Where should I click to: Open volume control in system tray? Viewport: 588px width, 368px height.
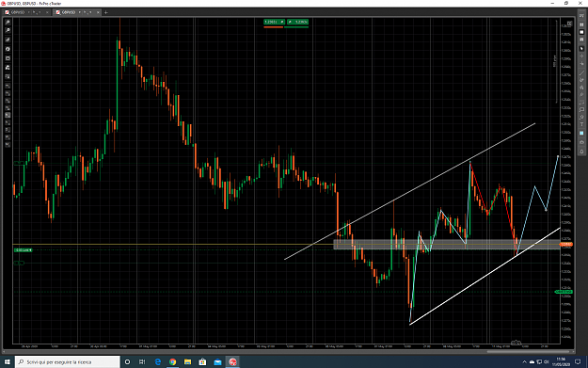tap(547, 362)
